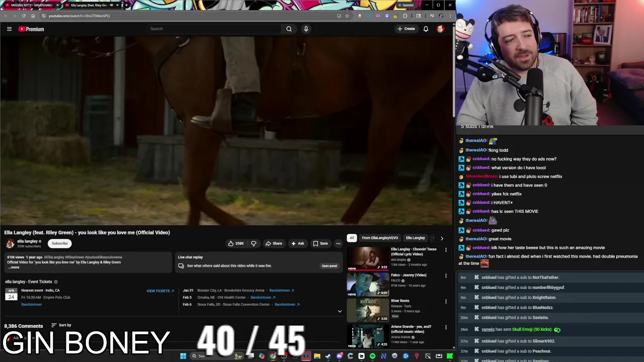Viewport: 644px width, 362px height.
Task: Open River Roots video thumbnail
Action: 368,310
